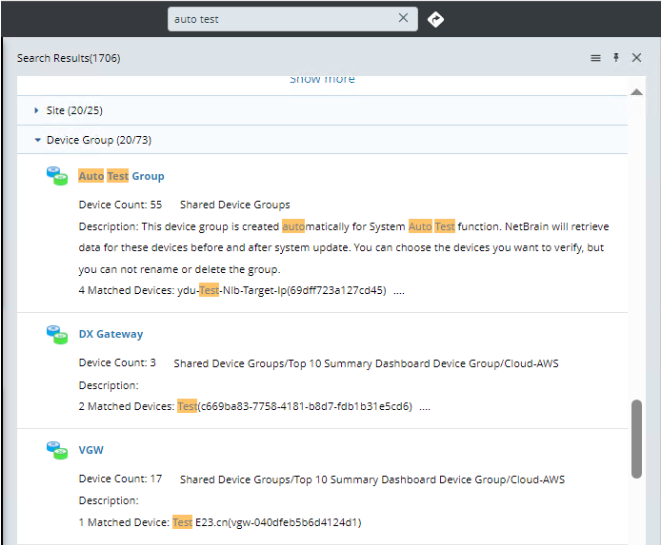Click the VGW device group icon
661x545 pixels.
tap(57, 450)
